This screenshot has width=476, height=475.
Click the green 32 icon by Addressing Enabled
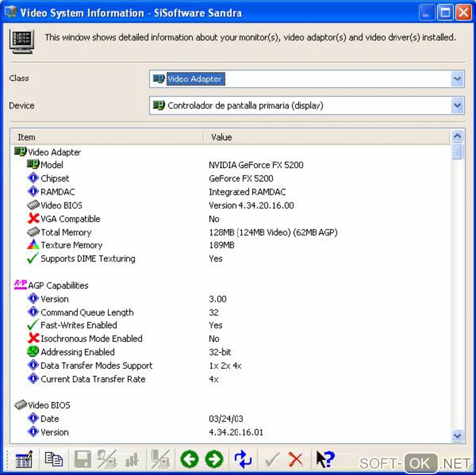coord(33,351)
